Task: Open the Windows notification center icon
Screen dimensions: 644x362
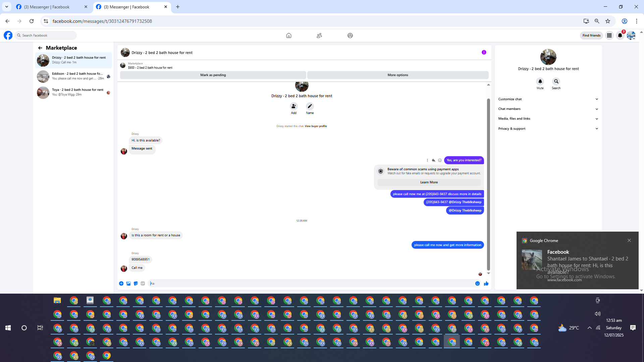Action: pos(633,328)
